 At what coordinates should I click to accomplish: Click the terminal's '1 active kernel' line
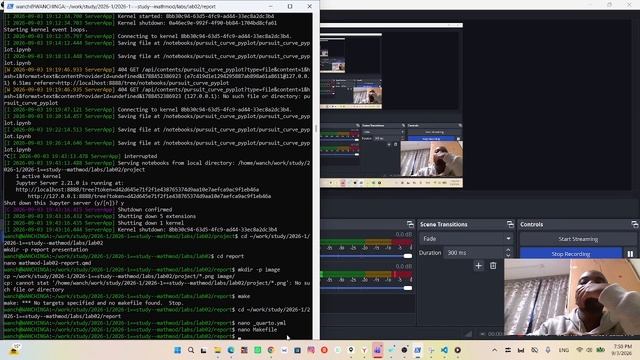(x=38, y=176)
